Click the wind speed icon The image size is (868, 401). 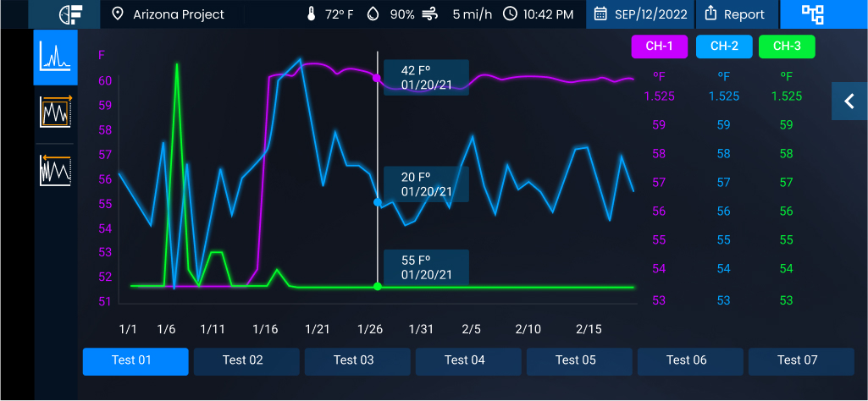coord(430,14)
